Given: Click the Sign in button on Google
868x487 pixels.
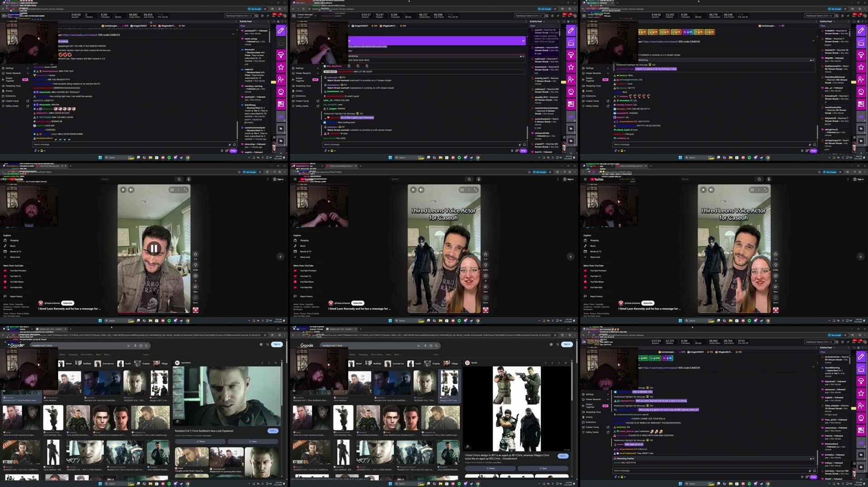Looking at the screenshot, I should point(276,344).
